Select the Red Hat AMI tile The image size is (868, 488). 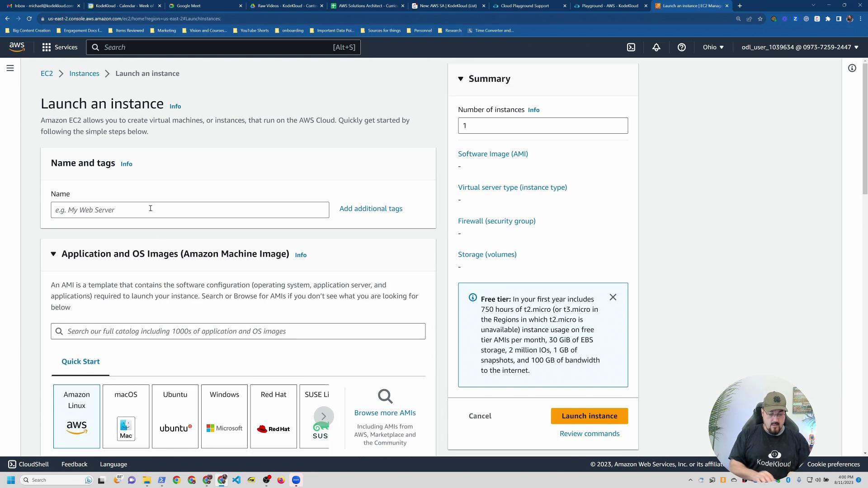274,416
